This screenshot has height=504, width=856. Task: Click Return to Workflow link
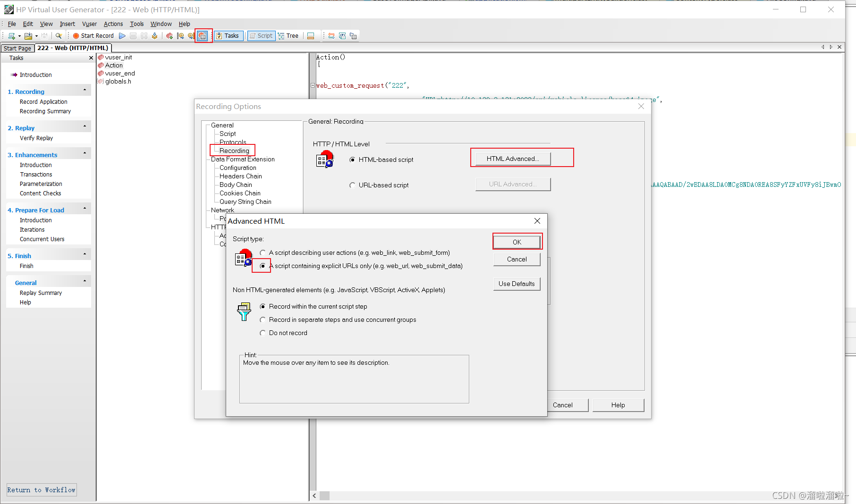pyautogui.click(x=42, y=490)
